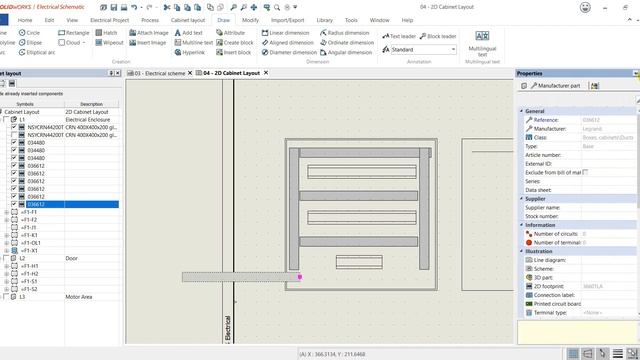Viewport: 640px width, 360px height.
Task: Add an Angular dimension
Action: point(346,52)
